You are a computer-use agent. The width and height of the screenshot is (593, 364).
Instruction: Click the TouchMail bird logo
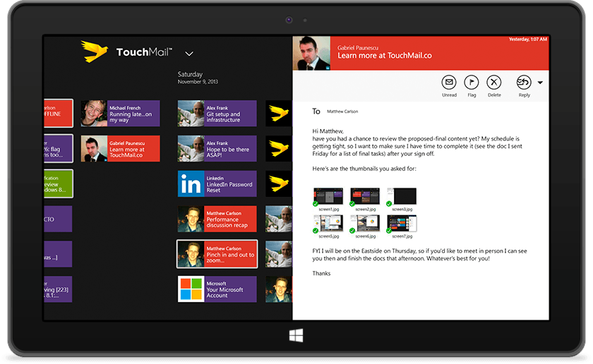(x=94, y=51)
